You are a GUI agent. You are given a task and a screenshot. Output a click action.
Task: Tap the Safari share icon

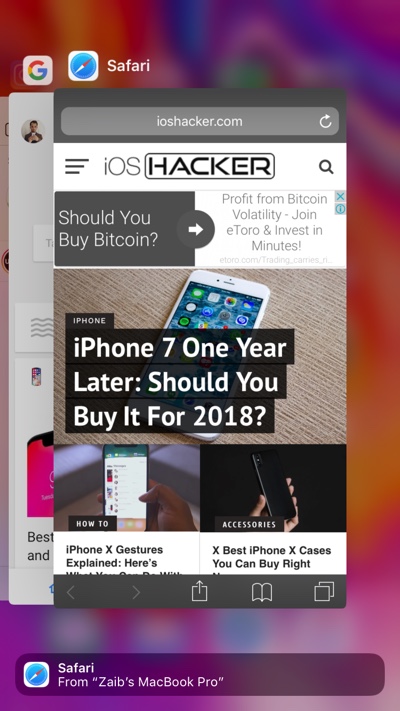click(x=199, y=591)
